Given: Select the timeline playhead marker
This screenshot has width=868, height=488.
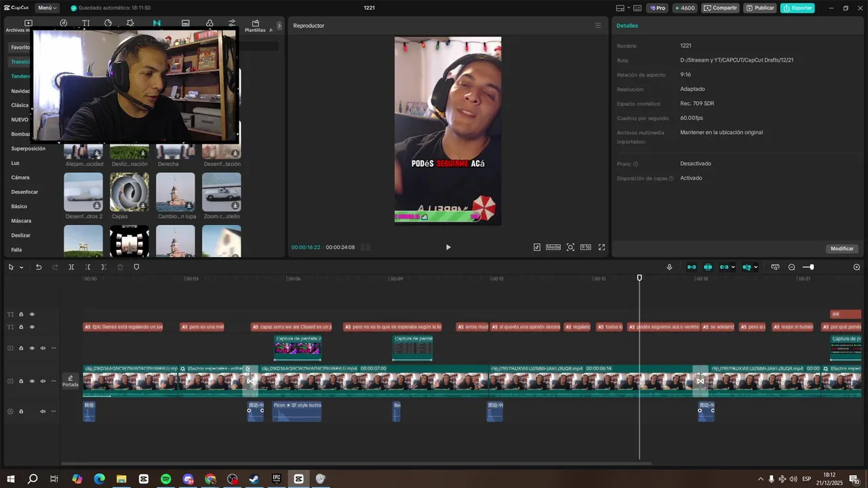Looking at the screenshot, I should pyautogui.click(x=639, y=278).
